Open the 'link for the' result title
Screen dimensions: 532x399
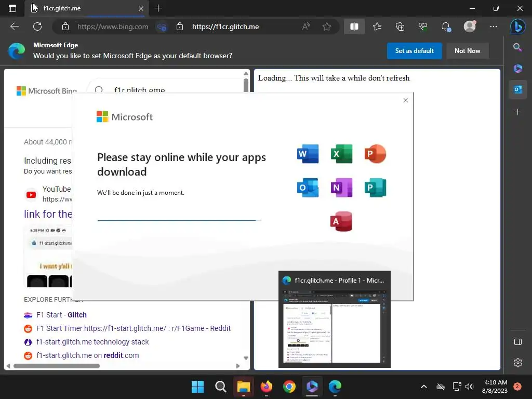pyautogui.click(x=48, y=214)
